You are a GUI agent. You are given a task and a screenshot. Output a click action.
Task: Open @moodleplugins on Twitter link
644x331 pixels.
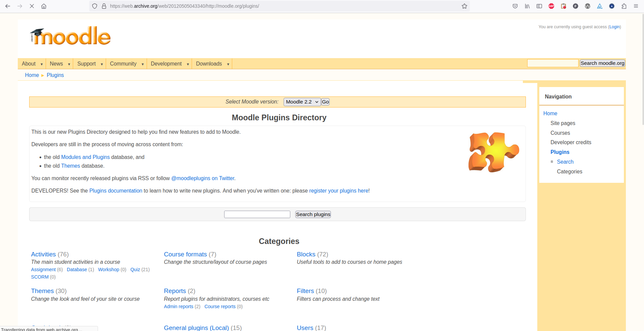pos(203,178)
